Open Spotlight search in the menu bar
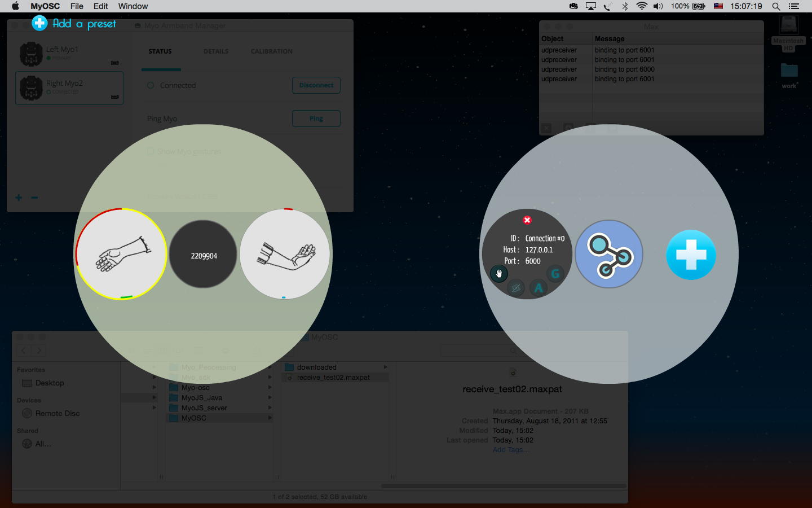Screen dimensions: 812x508 point(776,6)
